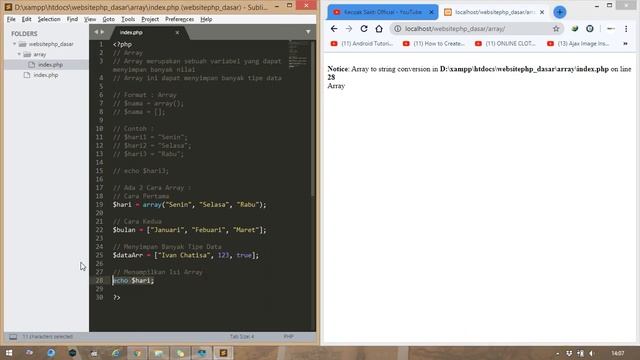This screenshot has height=360, width=640.
Task: Select the root-level index.php file
Action: click(x=46, y=75)
